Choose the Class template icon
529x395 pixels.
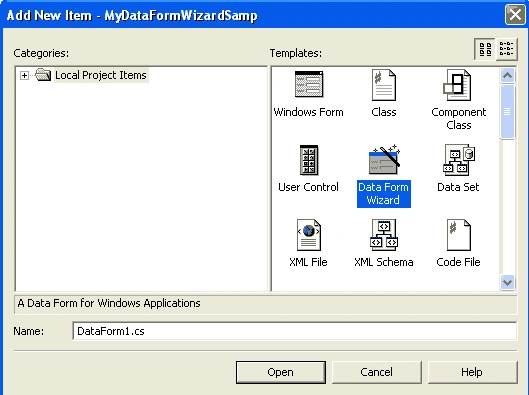[384, 85]
